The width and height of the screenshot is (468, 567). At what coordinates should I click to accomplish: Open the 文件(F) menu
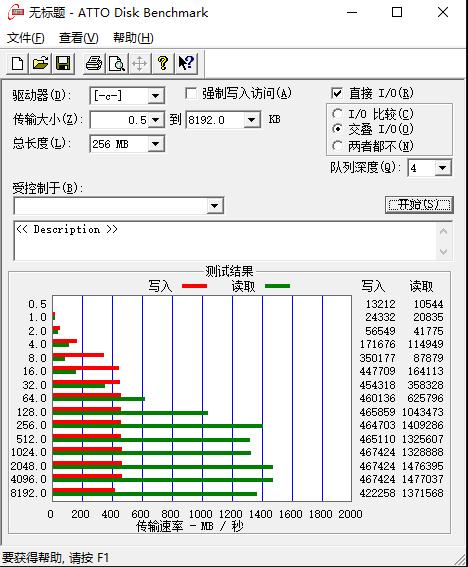coord(26,38)
